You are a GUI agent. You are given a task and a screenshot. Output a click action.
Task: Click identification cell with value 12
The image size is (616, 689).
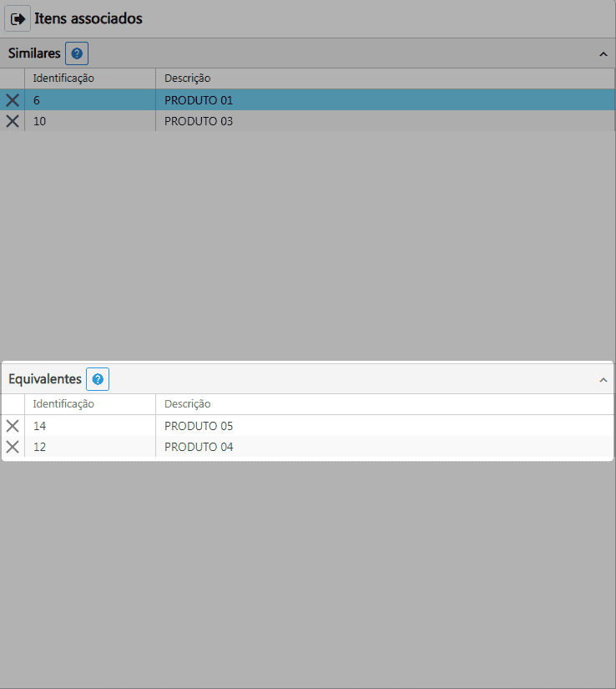tap(39, 447)
